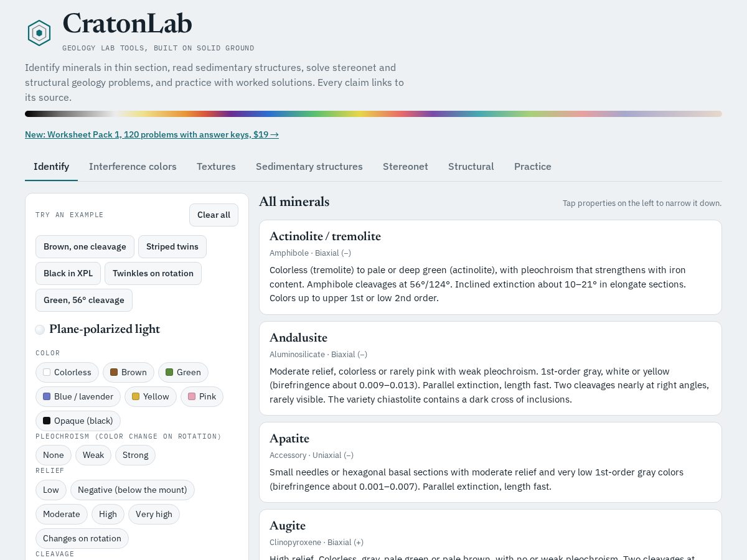Image resolution: width=747 pixels, height=560 pixels.
Task: Select Low relief
Action: (51, 490)
